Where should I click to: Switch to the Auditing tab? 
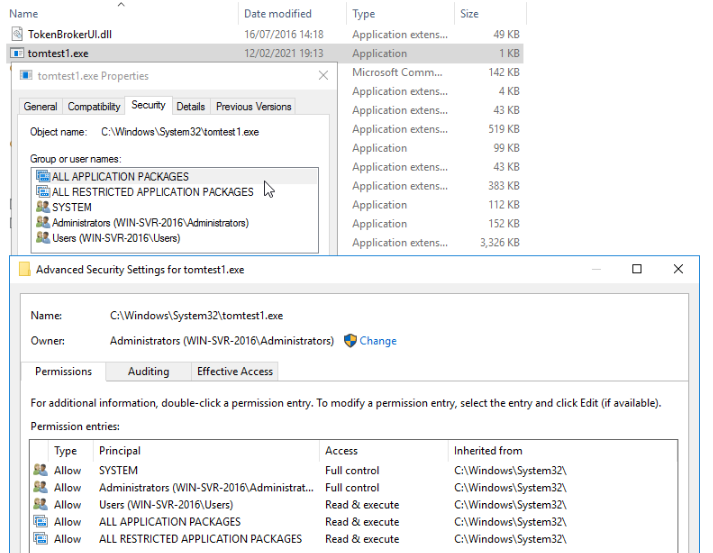click(x=148, y=371)
